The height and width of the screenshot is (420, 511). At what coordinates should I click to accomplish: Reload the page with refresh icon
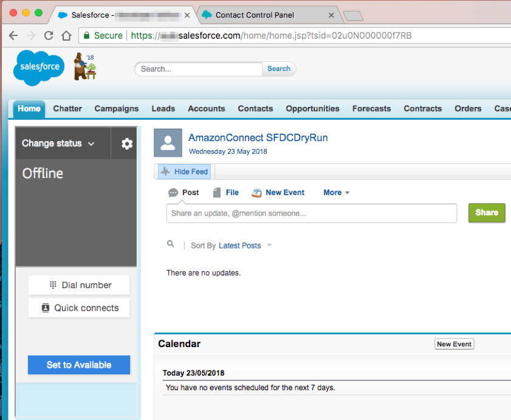pos(49,35)
